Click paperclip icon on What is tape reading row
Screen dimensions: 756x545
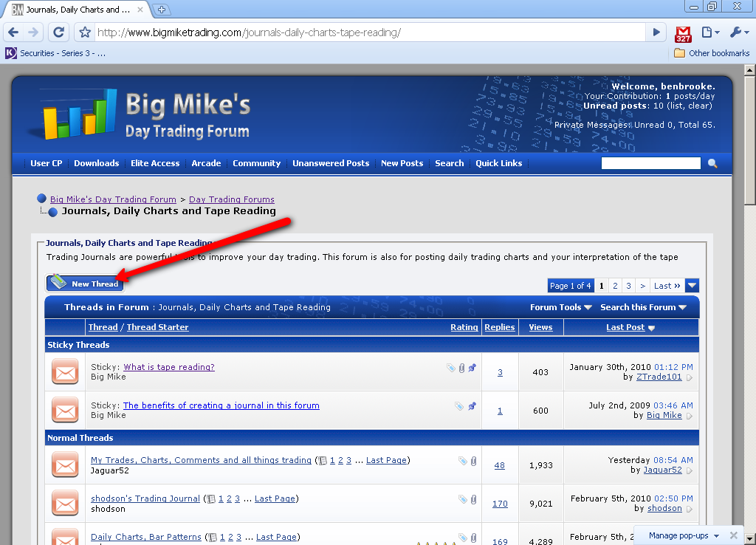[x=462, y=368]
